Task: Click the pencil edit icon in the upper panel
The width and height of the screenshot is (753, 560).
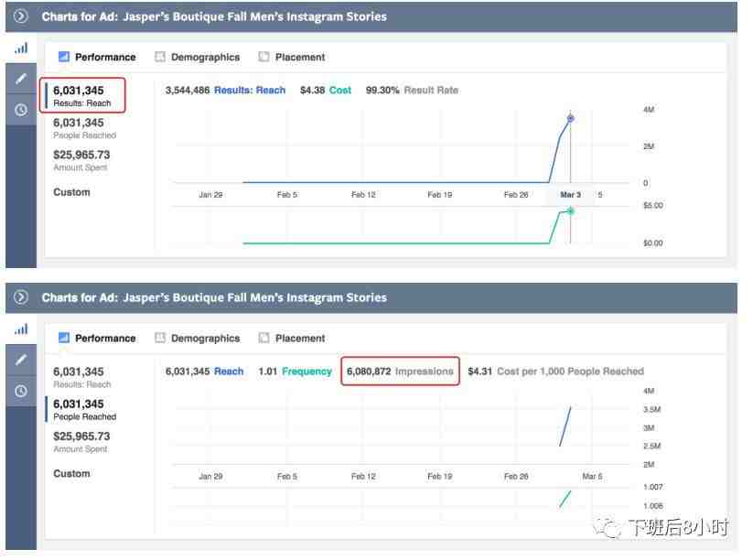Action: click(x=21, y=79)
